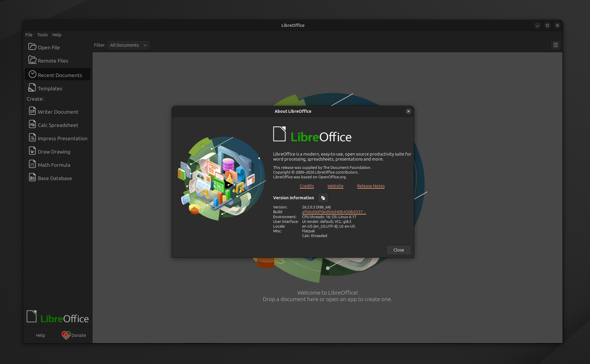Create a new Calc Spreadsheet
590x364 pixels.
[58, 125]
